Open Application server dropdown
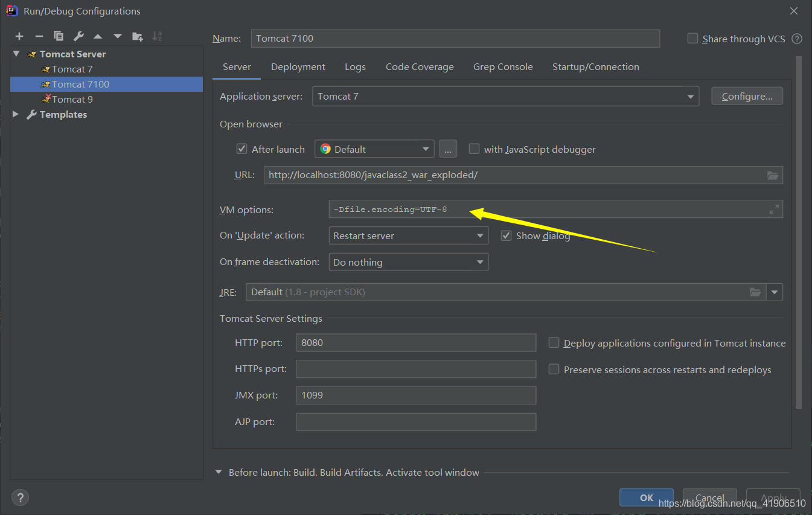 click(x=505, y=97)
